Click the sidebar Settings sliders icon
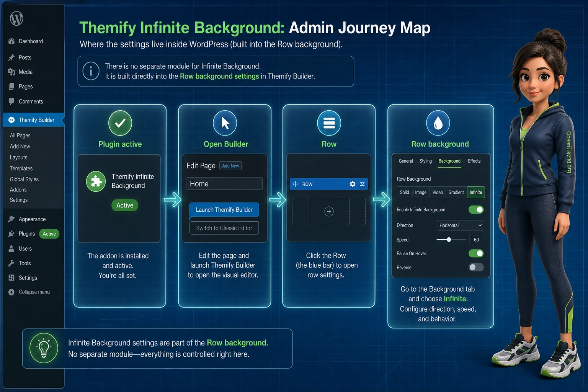The width and height of the screenshot is (588, 392). pyautogui.click(x=11, y=278)
